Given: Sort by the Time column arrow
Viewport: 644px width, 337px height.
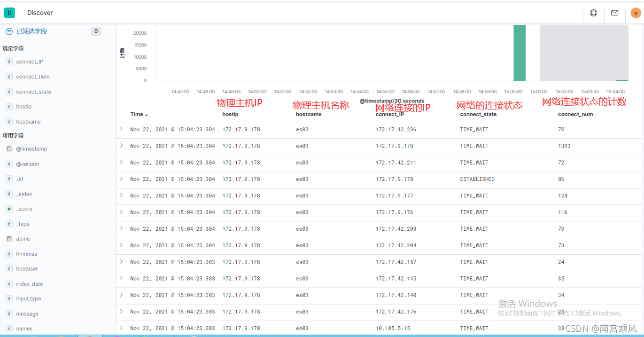Looking at the screenshot, I should tap(147, 115).
